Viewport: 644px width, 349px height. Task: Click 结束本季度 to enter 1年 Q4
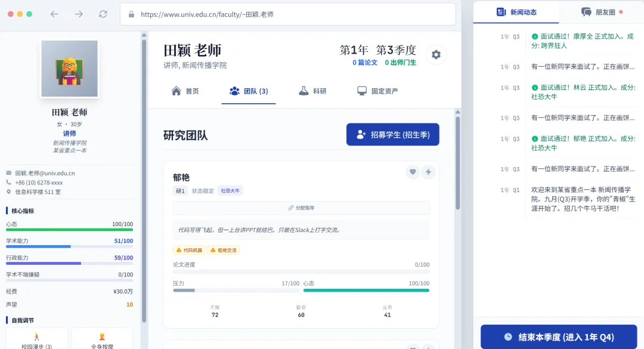[558, 336]
